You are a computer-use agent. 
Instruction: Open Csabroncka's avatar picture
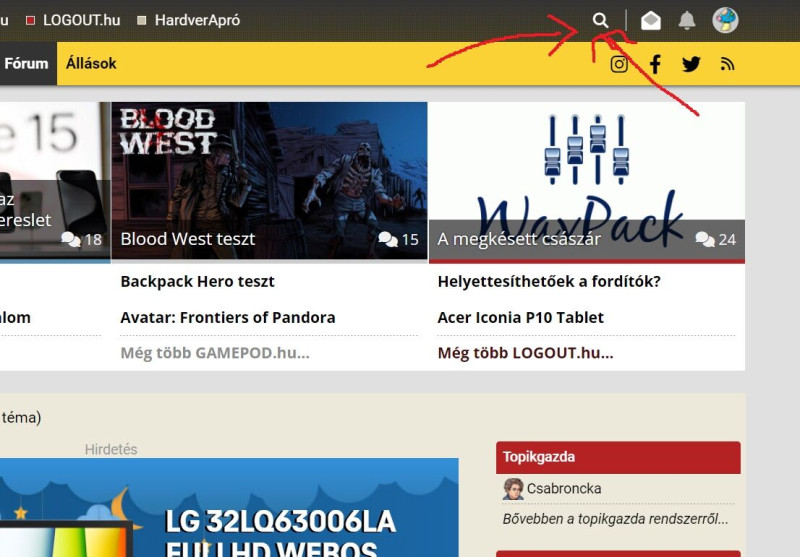[x=513, y=489]
